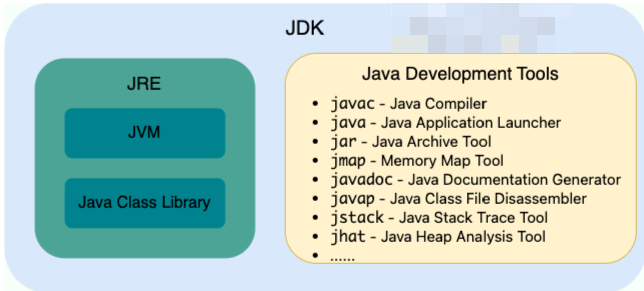
Task: Select the Java Heap Analysis Tool text
Action: 463,236
